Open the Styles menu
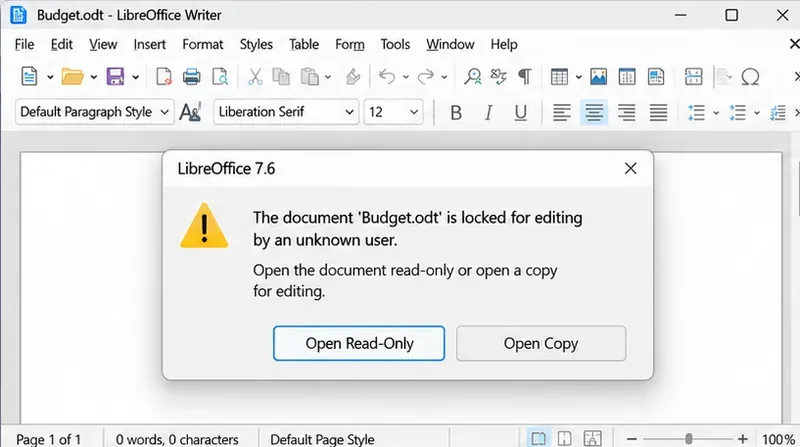The height and width of the screenshot is (447, 800). click(256, 44)
